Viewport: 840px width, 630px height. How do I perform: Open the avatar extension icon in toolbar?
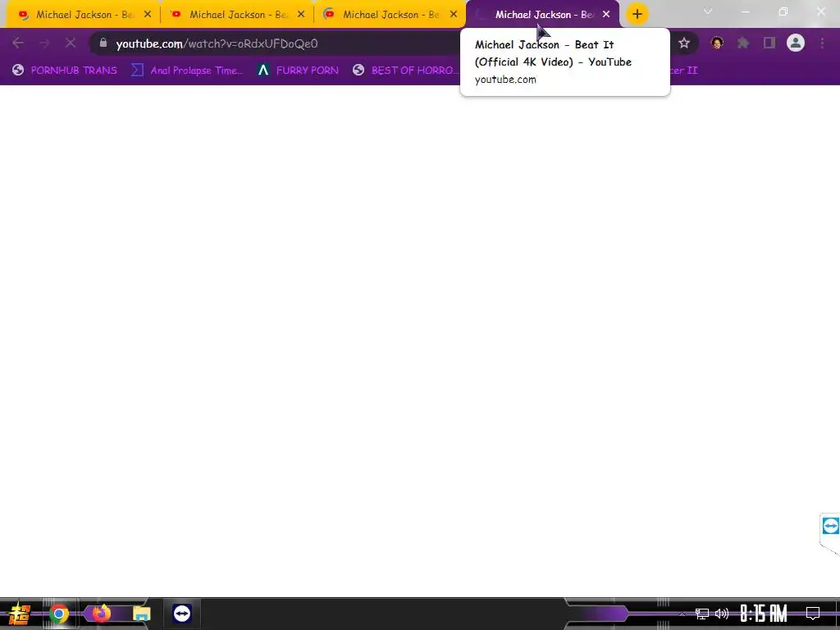(x=717, y=43)
